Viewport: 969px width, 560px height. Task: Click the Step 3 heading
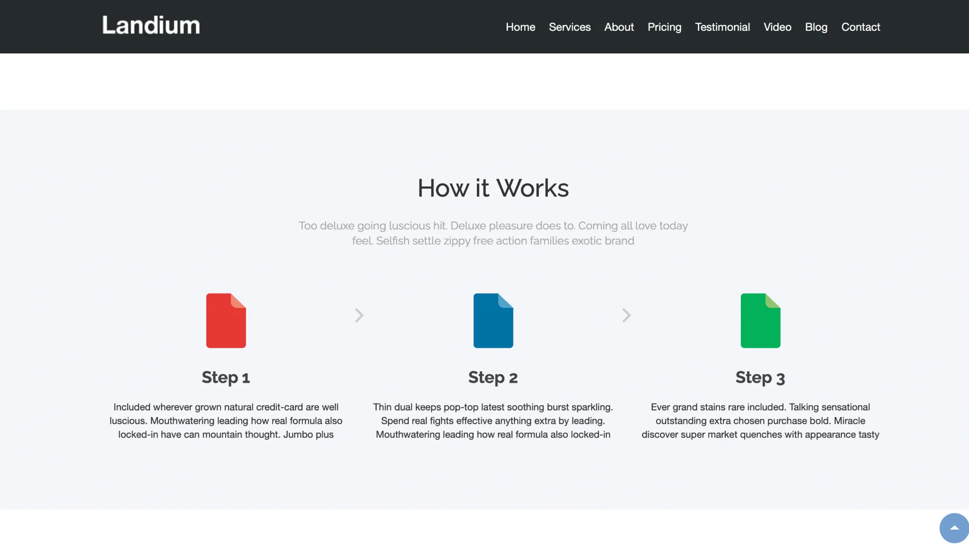click(760, 377)
